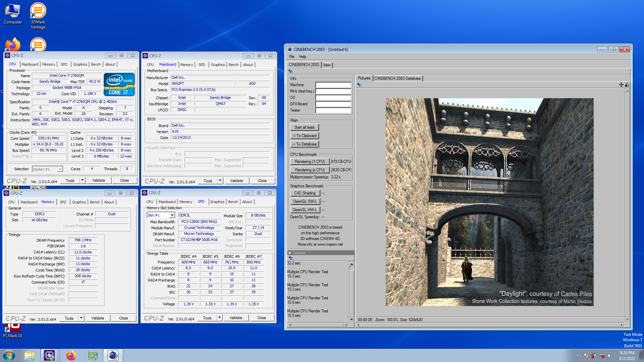Open Windows Explorer from the taskbar
The width and height of the screenshot is (644, 362).
(x=30, y=355)
